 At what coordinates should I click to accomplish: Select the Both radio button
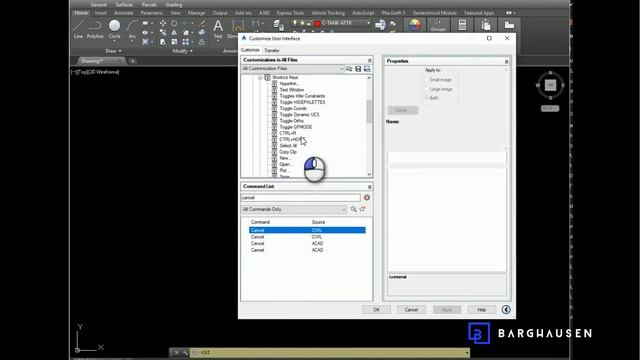[x=427, y=98]
